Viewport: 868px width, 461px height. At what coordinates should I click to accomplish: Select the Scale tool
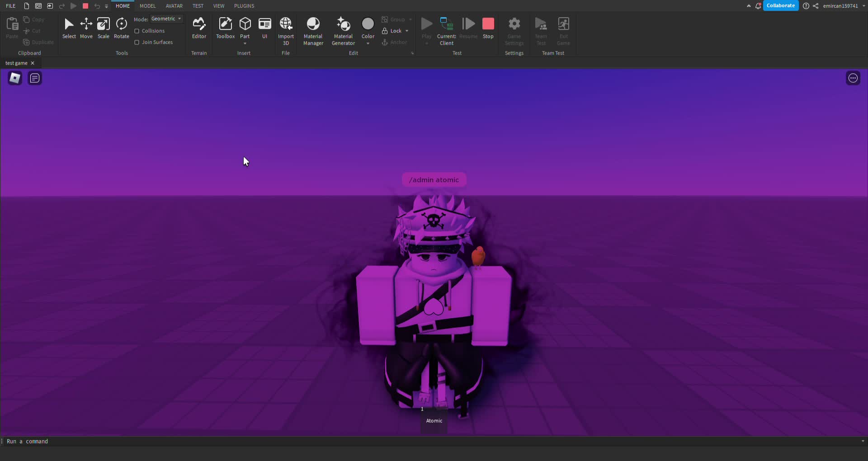pyautogui.click(x=104, y=28)
